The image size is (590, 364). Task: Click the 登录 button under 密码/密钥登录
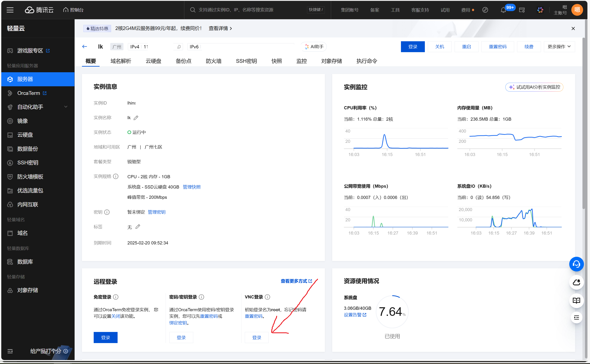[181, 338]
